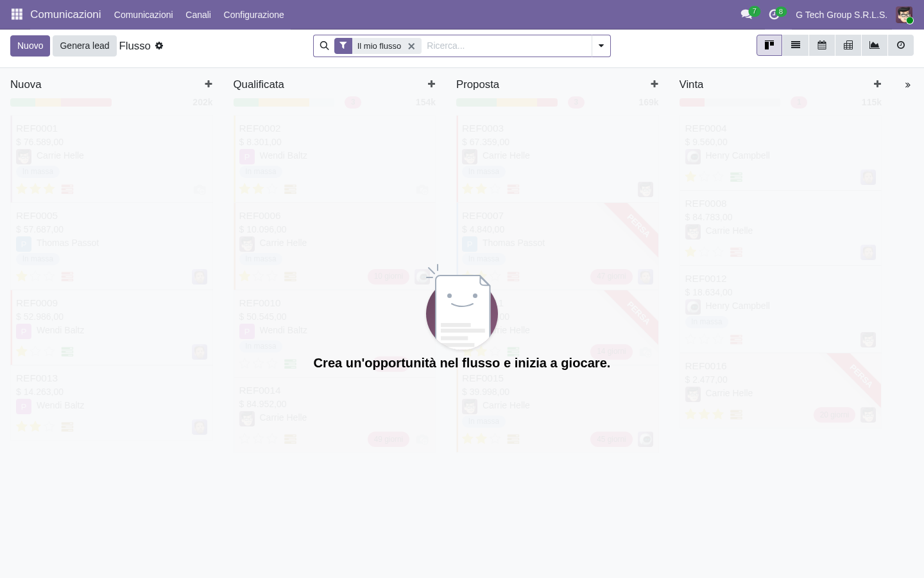Open the REF0002 opportunity card
Image resolution: width=924 pixels, height=578 pixels.
click(335, 159)
